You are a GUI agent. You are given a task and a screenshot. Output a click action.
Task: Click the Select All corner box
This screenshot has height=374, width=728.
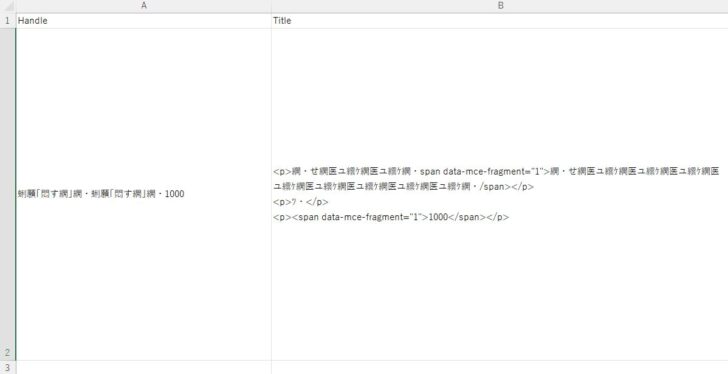click(7, 6)
